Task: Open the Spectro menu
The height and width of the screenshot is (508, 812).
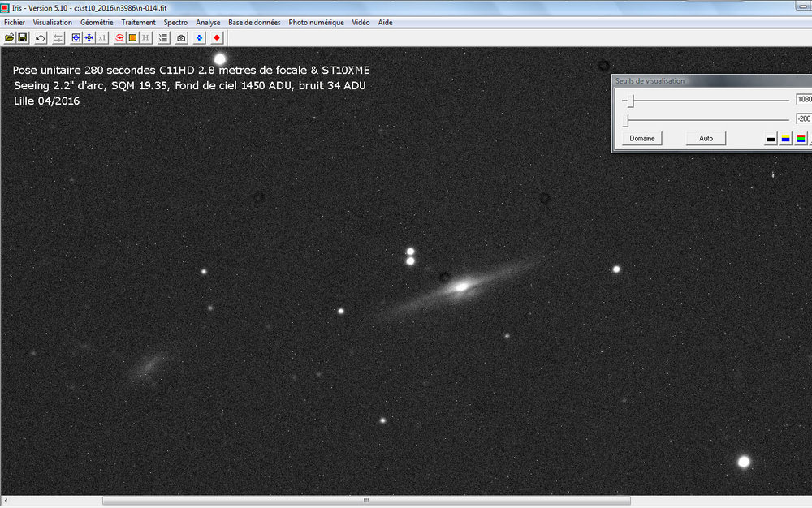Action: [x=175, y=22]
